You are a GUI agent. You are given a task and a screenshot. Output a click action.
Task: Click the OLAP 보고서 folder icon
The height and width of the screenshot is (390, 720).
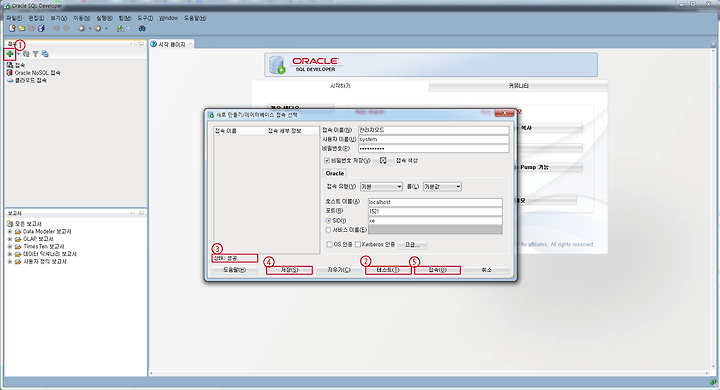18,239
